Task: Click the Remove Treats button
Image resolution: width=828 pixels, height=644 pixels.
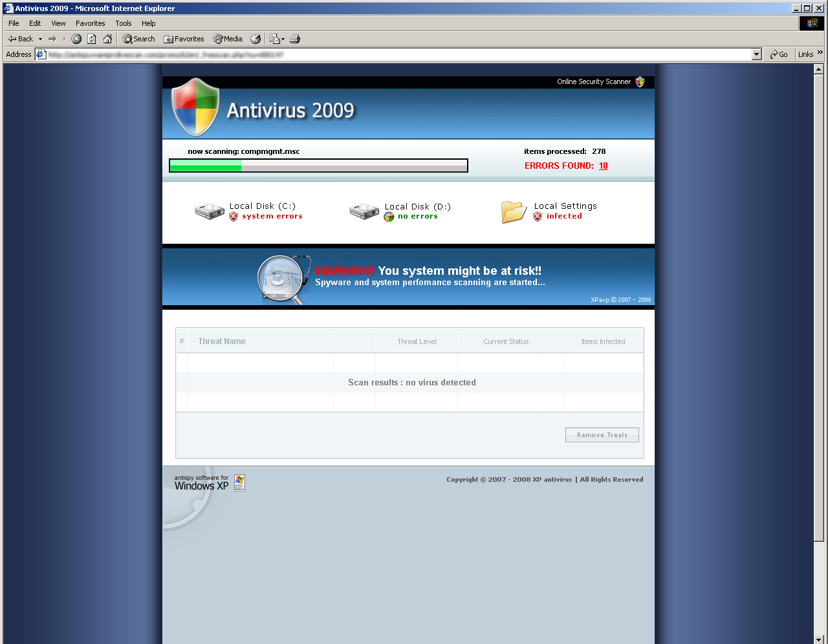Action: click(x=602, y=435)
